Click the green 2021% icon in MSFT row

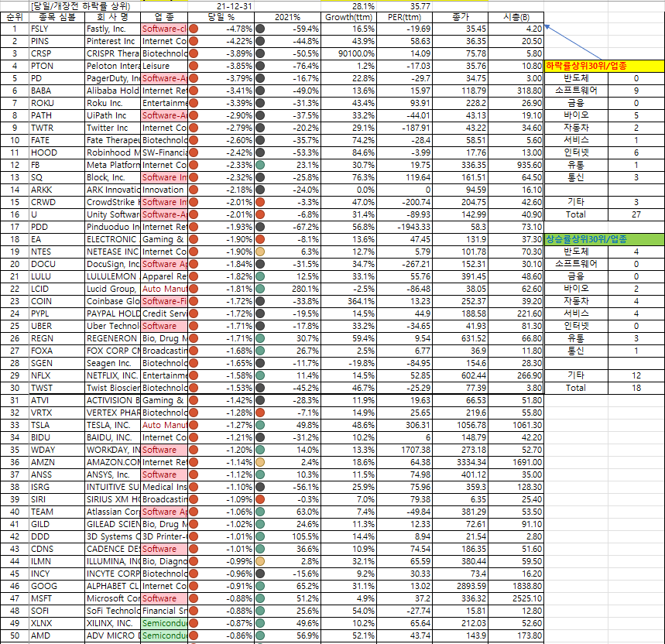tap(260, 598)
